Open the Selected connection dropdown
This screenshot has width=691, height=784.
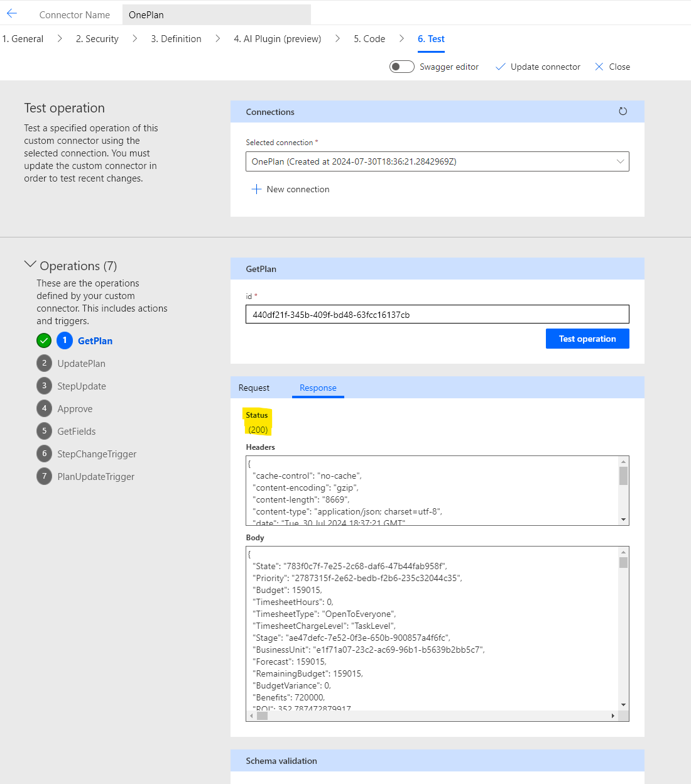(x=437, y=161)
